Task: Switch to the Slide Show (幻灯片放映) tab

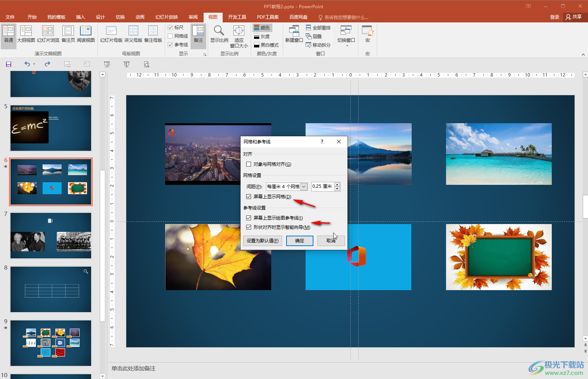Action: [x=167, y=17]
